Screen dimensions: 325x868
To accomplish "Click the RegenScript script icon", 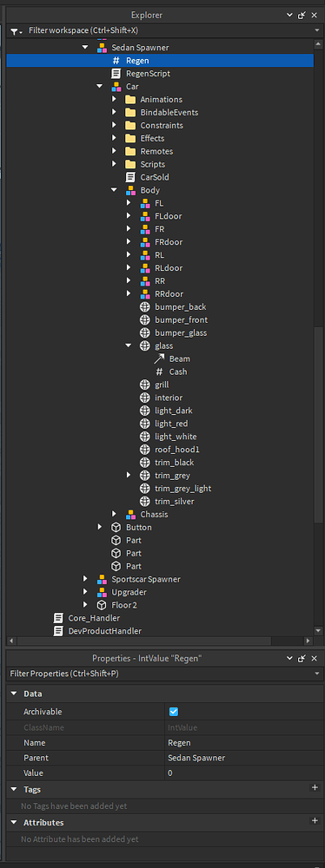I will pos(116,74).
